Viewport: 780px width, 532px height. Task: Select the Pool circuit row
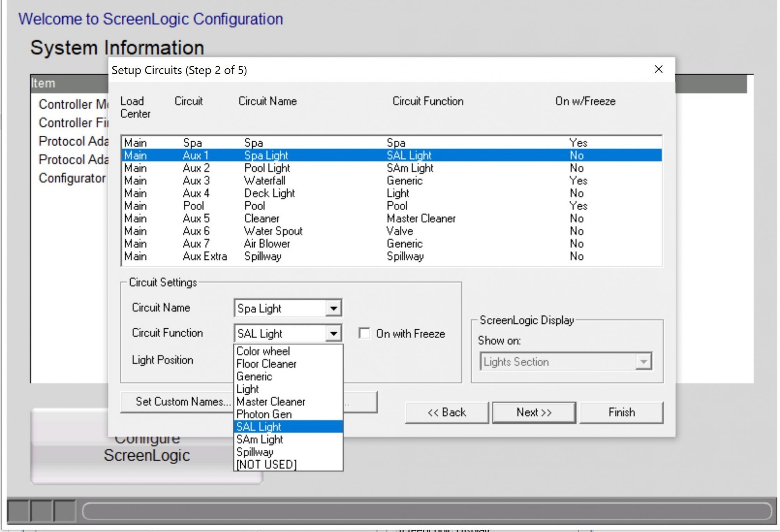[x=392, y=206]
